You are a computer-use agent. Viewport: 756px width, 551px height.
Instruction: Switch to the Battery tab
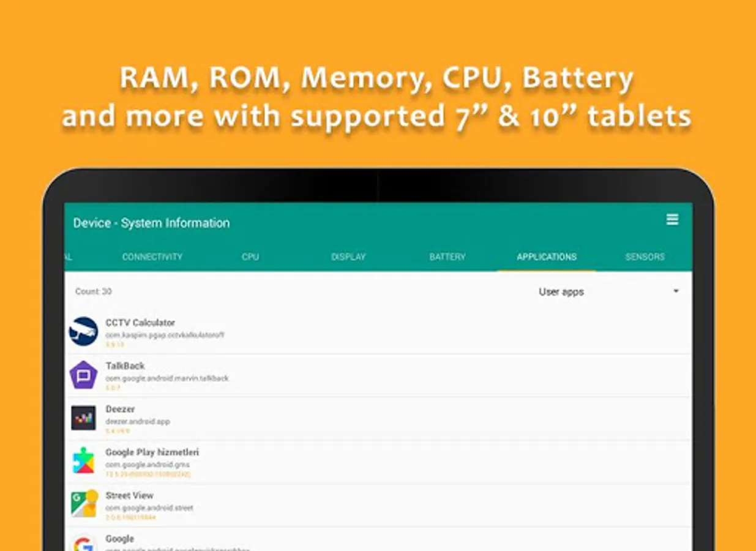tap(447, 257)
